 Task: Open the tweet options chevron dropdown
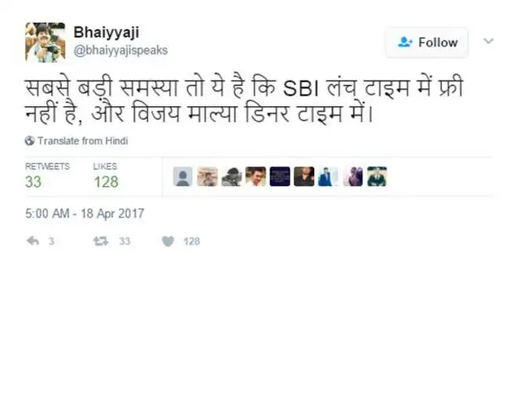click(x=488, y=41)
